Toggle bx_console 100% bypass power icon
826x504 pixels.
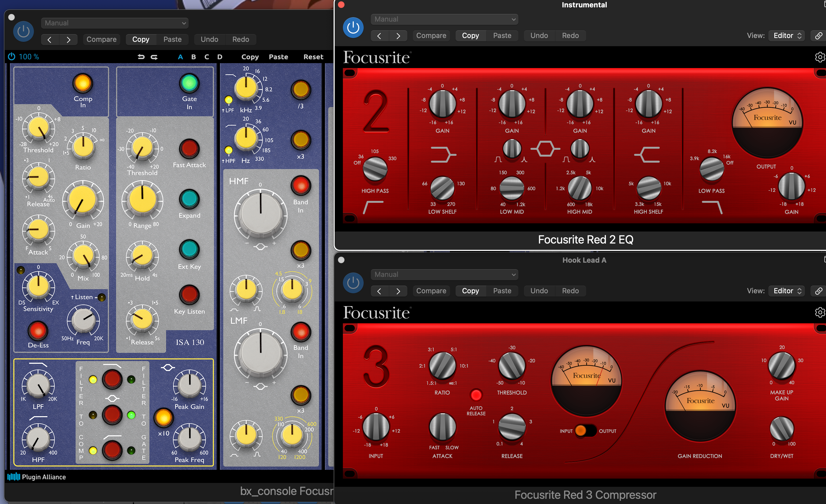12,57
